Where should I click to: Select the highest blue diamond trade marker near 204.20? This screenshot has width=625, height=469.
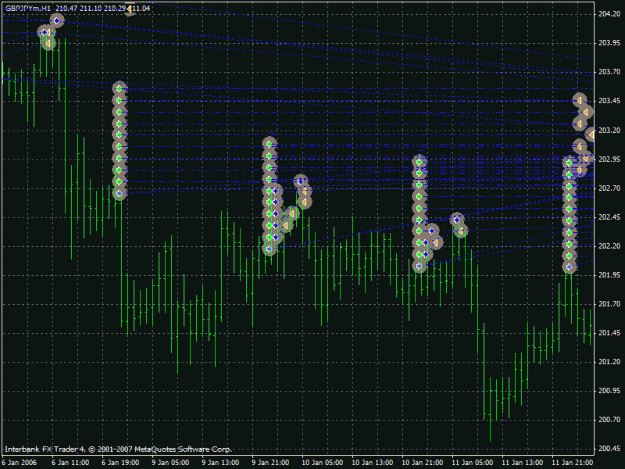(57, 20)
